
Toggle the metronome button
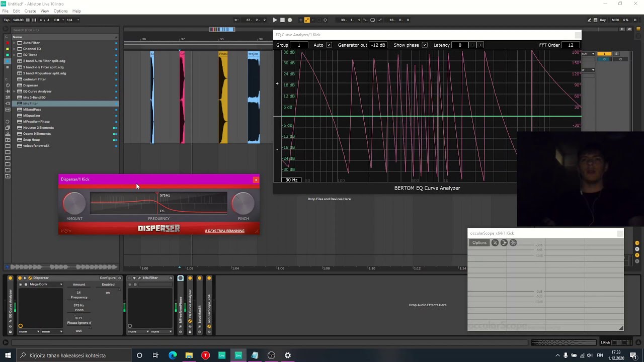[57, 20]
